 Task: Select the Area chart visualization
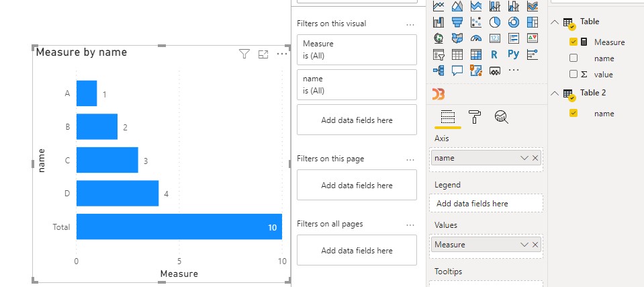pyautogui.click(x=457, y=6)
